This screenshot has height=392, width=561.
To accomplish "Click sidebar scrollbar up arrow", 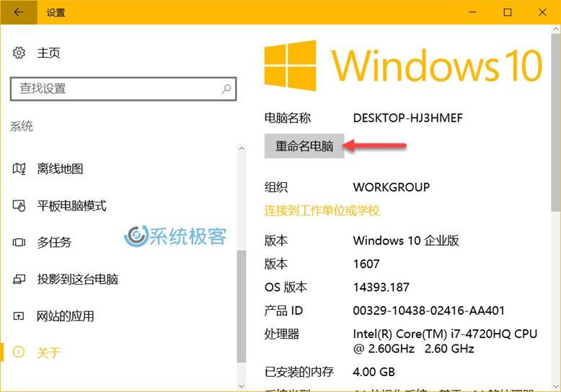I will [x=242, y=148].
